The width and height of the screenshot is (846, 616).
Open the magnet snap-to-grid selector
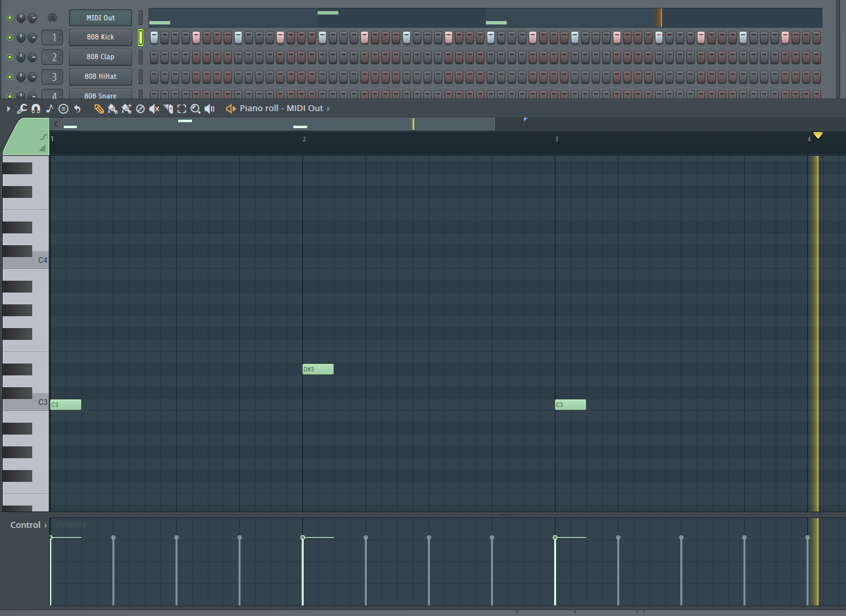point(35,108)
